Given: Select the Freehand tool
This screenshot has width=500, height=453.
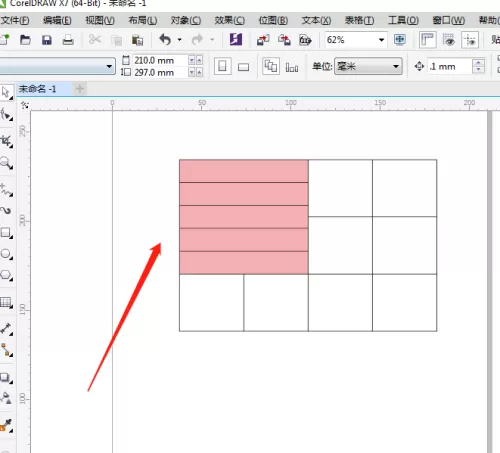Looking at the screenshot, I should tap(6, 189).
